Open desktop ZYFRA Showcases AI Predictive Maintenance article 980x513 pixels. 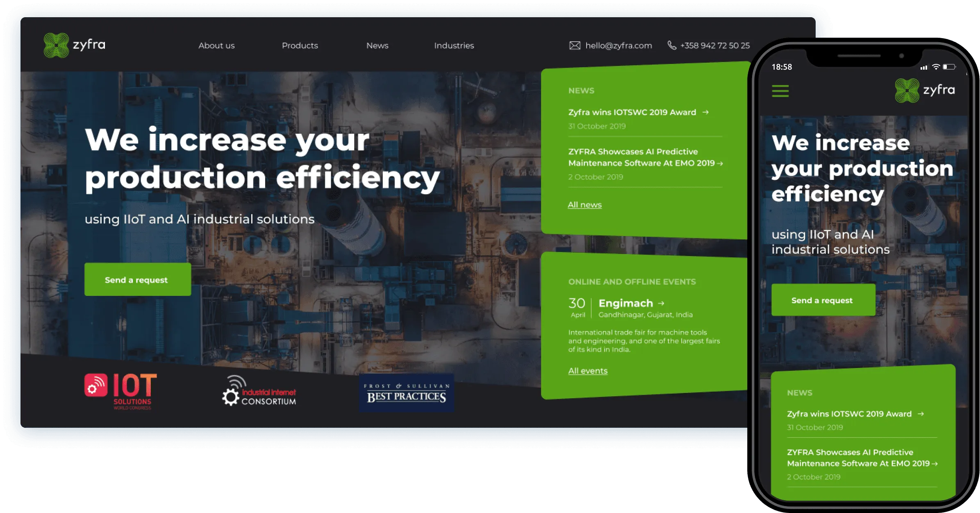pyautogui.click(x=641, y=157)
